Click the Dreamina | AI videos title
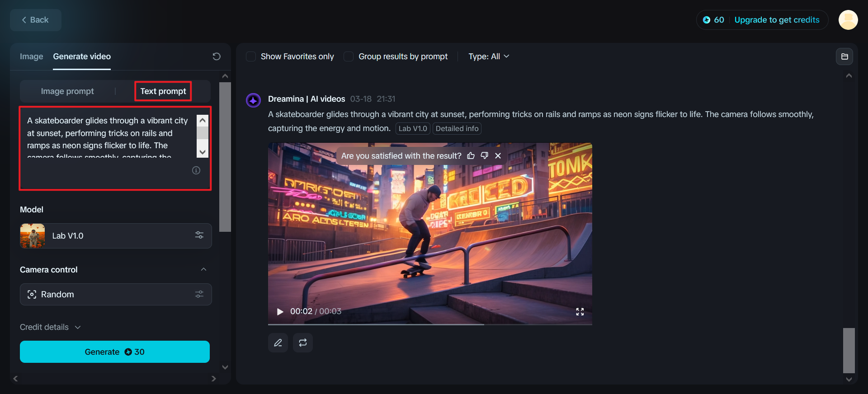 pos(307,99)
